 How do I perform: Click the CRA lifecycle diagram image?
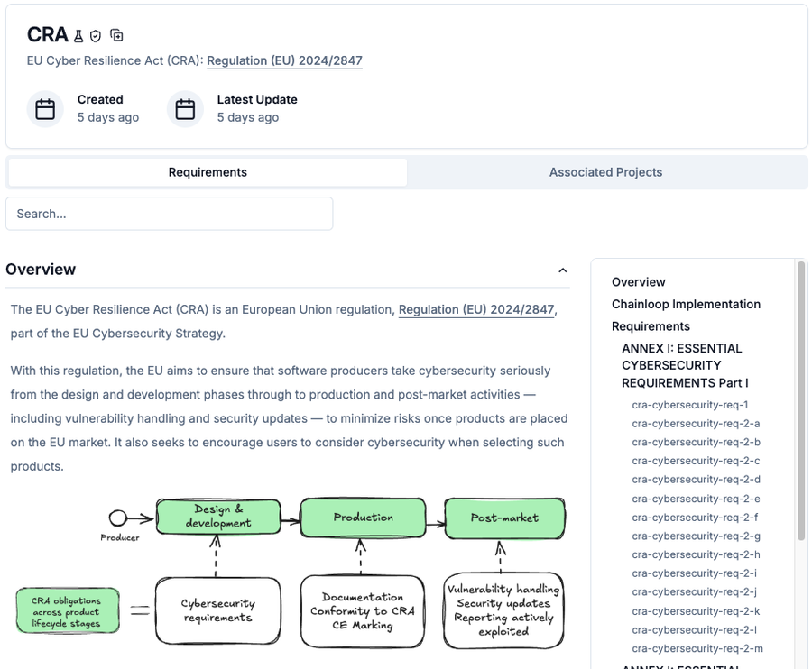point(291,571)
